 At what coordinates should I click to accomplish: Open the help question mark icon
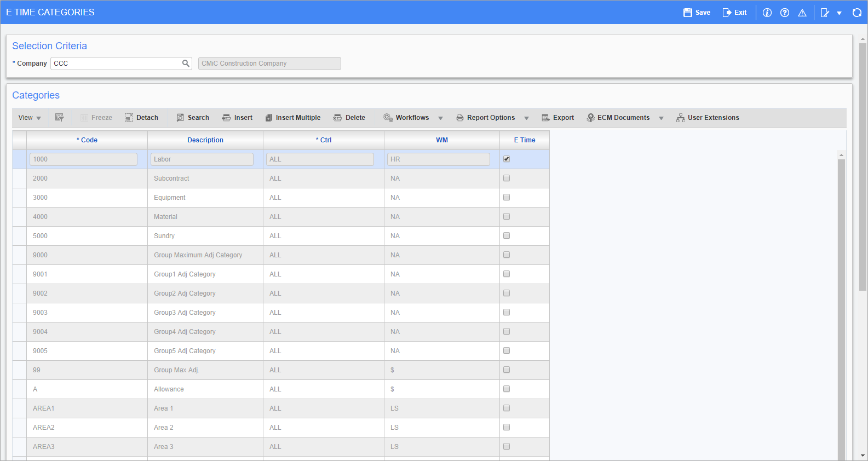[x=785, y=13]
